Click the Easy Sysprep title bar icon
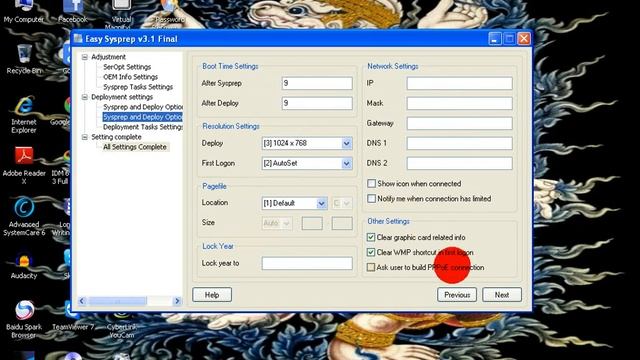Screen dimensions: 640x360 point(78,39)
